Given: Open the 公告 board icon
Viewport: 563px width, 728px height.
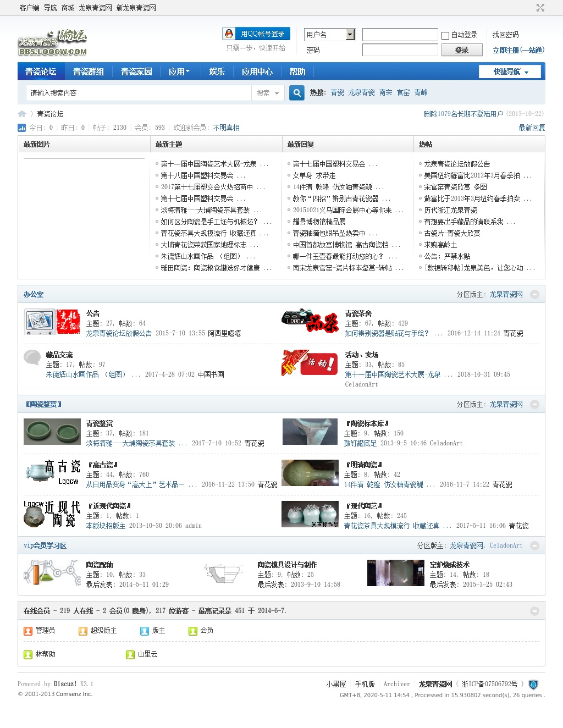Looking at the screenshot, I should tap(52, 322).
